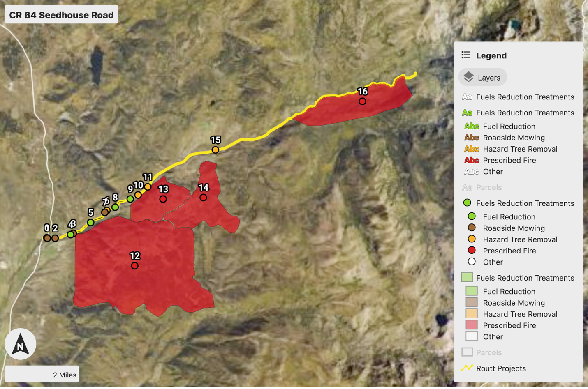Click the yellow Routt Projects line icon
Viewport: 588px width, 389px height.
tap(467, 368)
